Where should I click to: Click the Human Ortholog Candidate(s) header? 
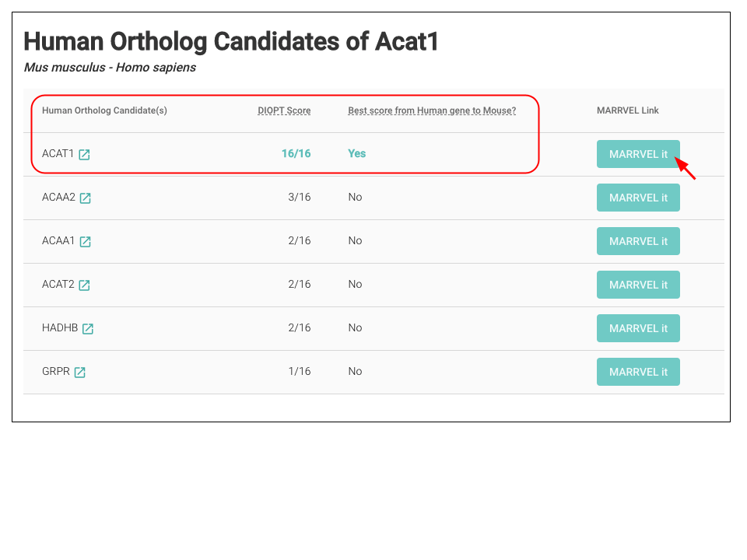click(x=104, y=110)
